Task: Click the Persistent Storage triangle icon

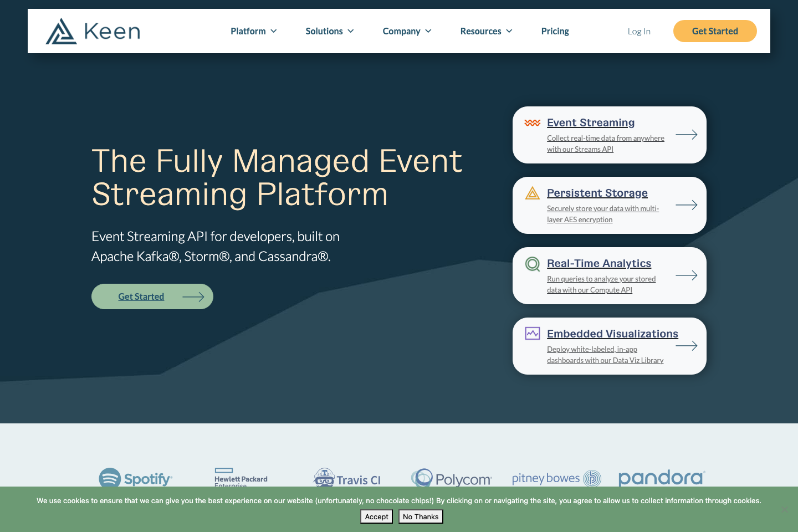Action: 532,193
